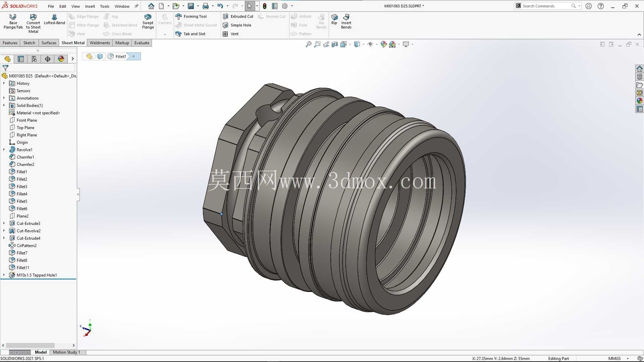Click the Model tab at bottom
This screenshot has width=644, height=362.
coord(41,352)
